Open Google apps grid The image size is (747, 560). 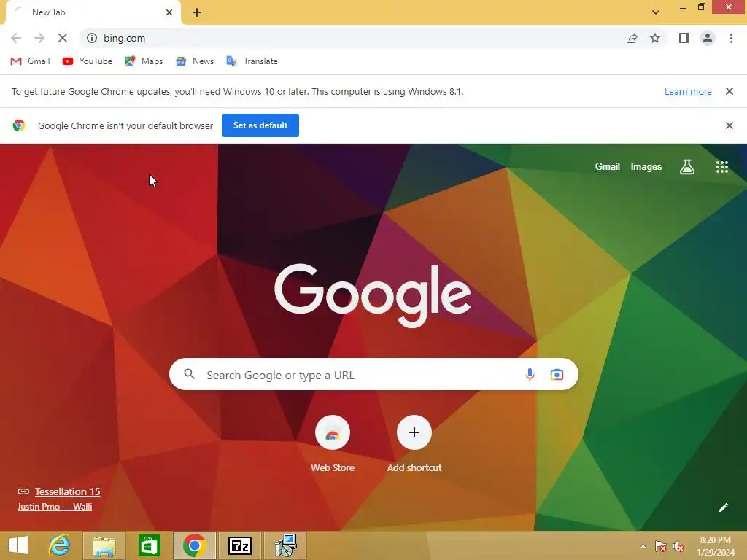(x=722, y=167)
